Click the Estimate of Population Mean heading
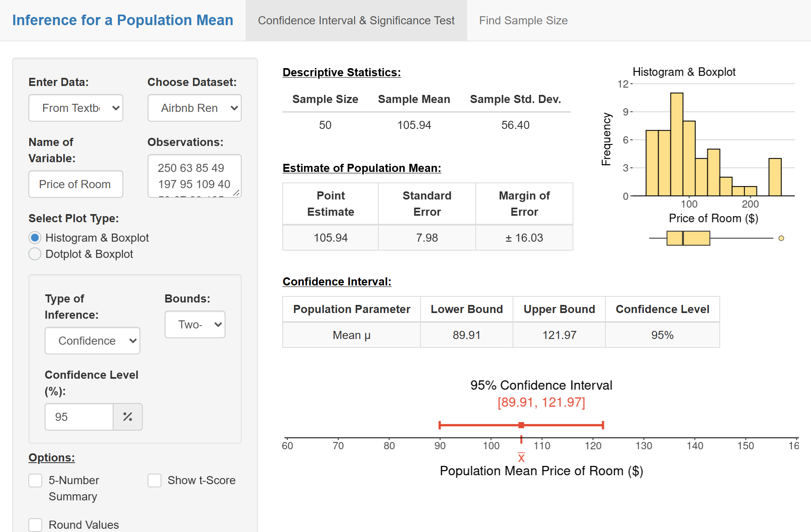Image resolution: width=811 pixels, height=532 pixels. tap(362, 168)
